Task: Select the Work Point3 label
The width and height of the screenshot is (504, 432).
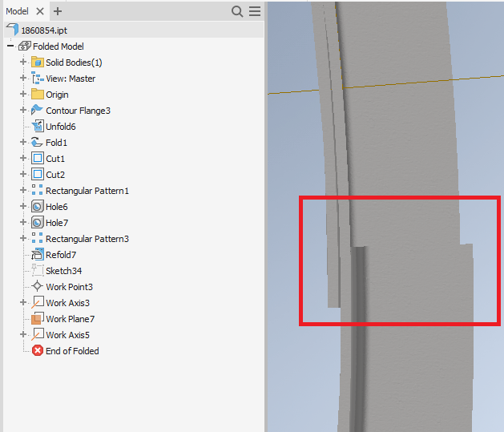Action: (x=70, y=287)
